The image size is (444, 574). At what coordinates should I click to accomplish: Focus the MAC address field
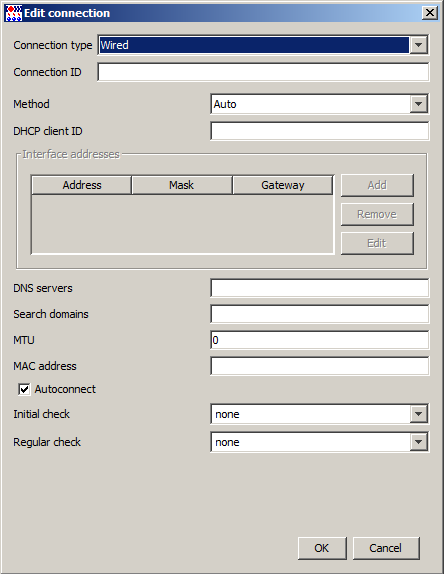319,366
